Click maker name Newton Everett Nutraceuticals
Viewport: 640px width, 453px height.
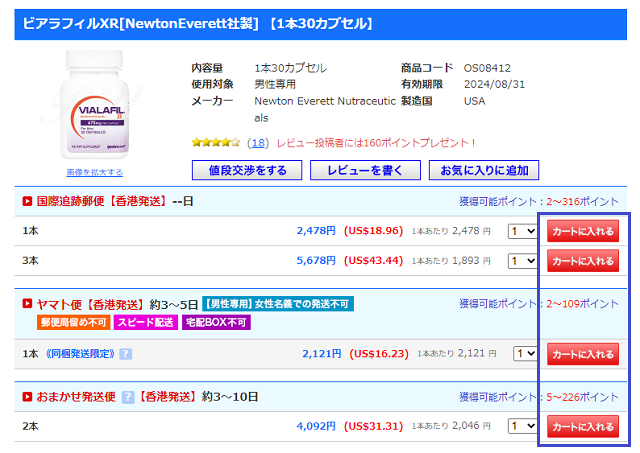coord(325,109)
